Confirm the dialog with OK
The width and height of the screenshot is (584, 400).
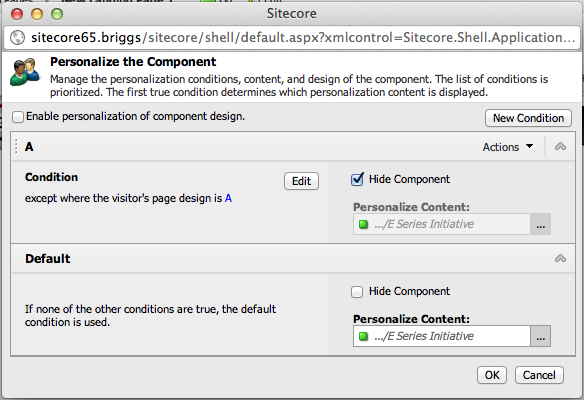coord(492,375)
